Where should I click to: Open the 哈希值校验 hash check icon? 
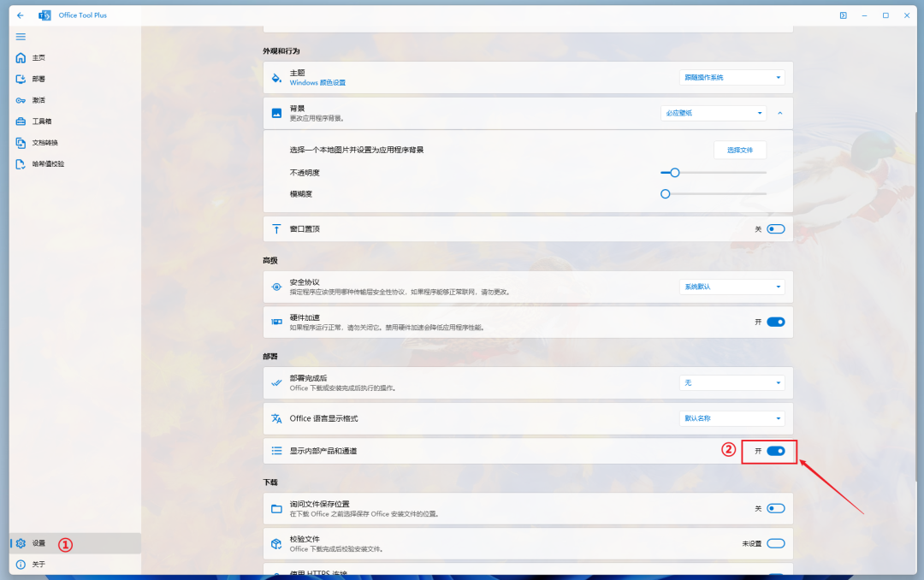tap(21, 164)
